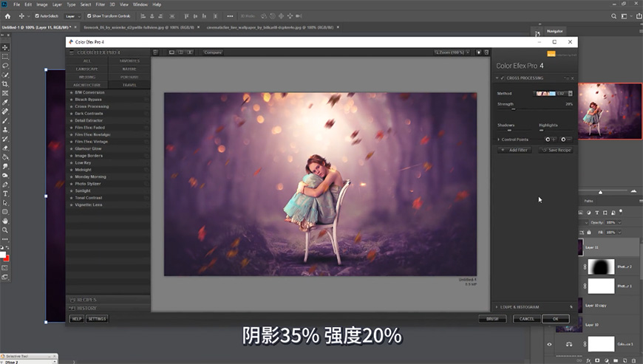
Task: Expand the Control Points section
Action: click(x=499, y=140)
